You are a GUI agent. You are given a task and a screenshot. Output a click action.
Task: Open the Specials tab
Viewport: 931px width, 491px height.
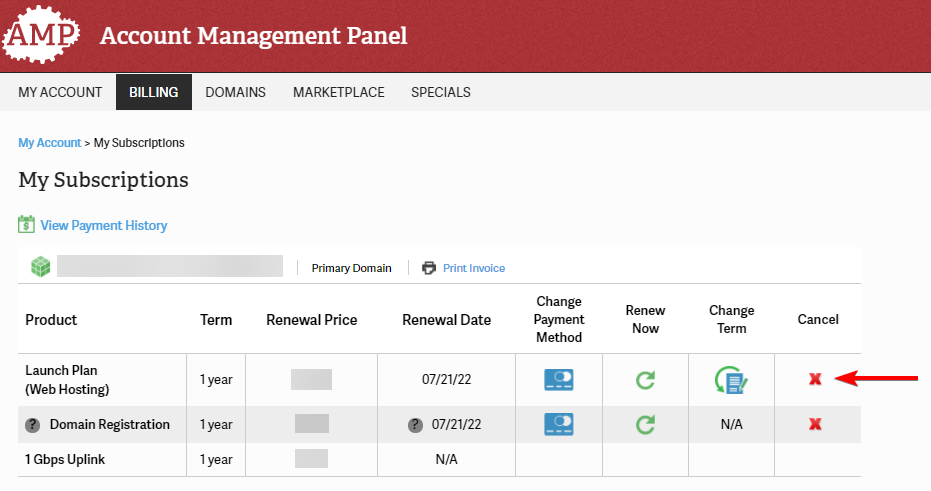[440, 92]
